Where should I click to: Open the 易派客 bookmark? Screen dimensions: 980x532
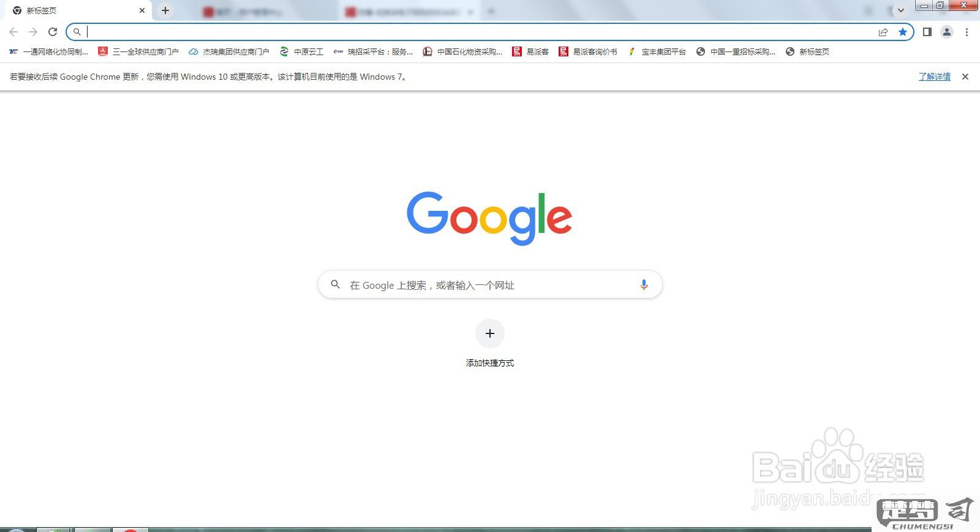(x=531, y=52)
